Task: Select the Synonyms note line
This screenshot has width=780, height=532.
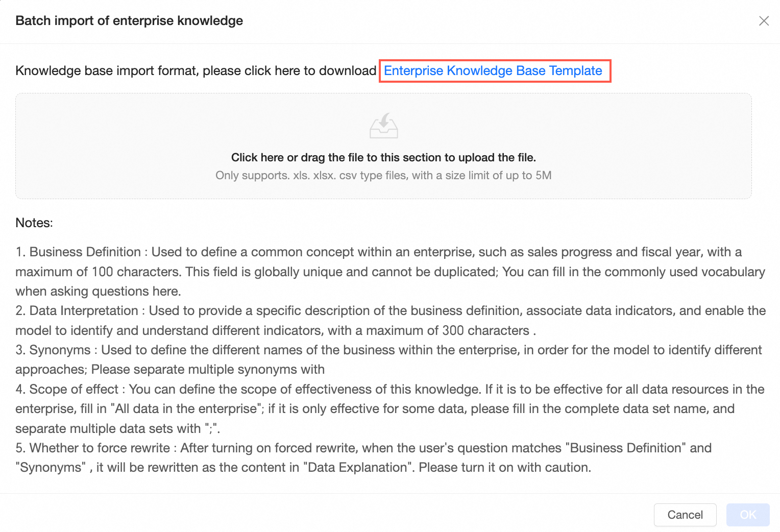Action: (x=388, y=359)
